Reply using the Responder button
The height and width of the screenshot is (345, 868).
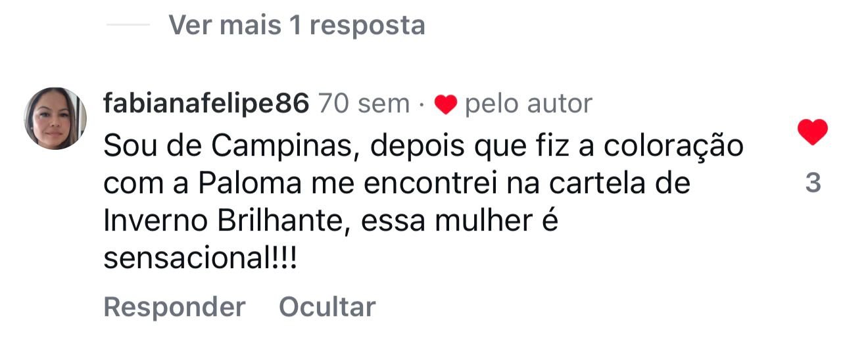pos(174,307)
